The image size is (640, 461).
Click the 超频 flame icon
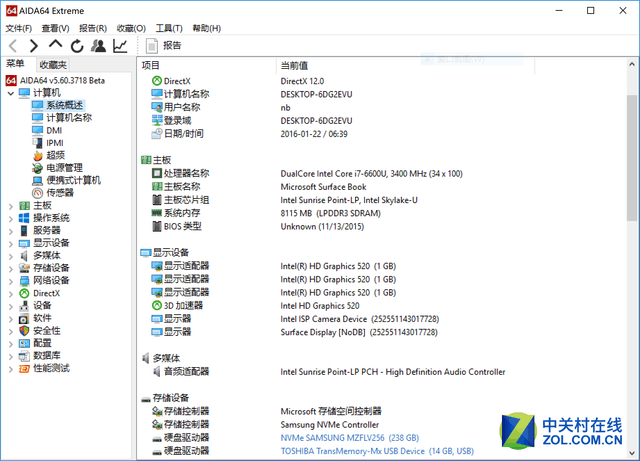tap(38, 156)
